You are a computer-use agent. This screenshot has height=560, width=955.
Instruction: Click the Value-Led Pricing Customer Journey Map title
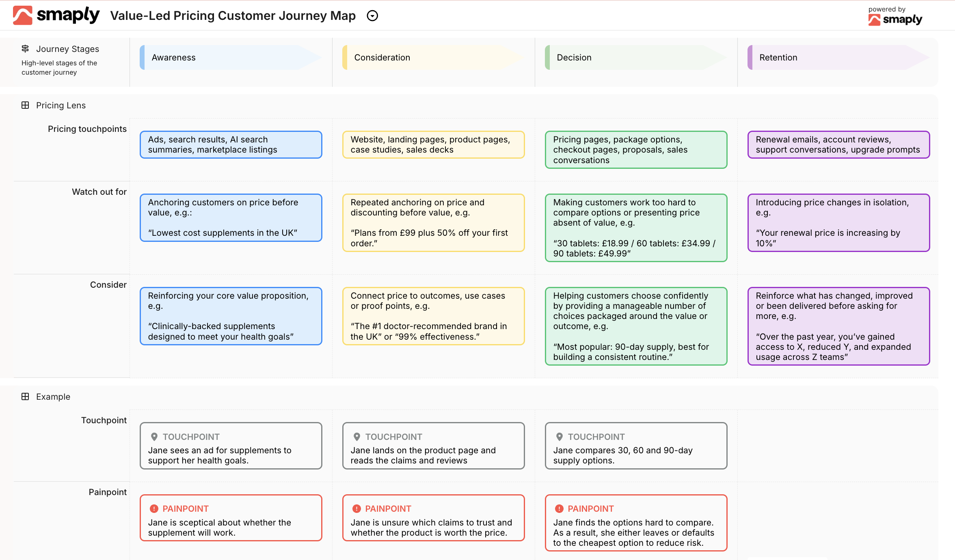(233, 16)
